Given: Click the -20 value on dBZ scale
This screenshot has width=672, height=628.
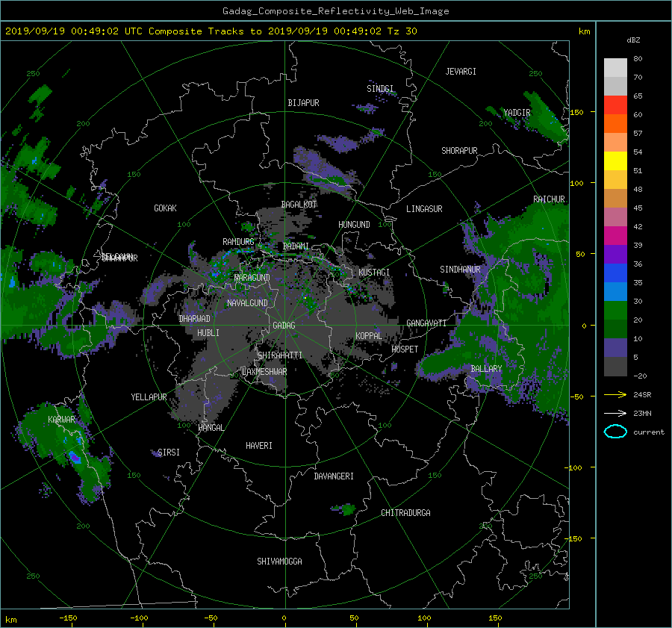Looking at the screenshot, I should tap(639, 376).
